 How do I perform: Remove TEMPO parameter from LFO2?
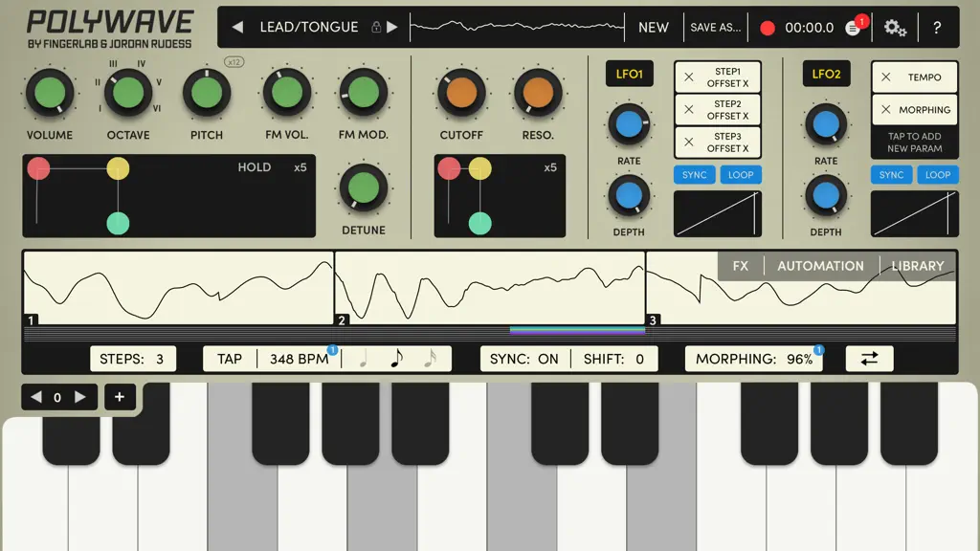point(885,77)
